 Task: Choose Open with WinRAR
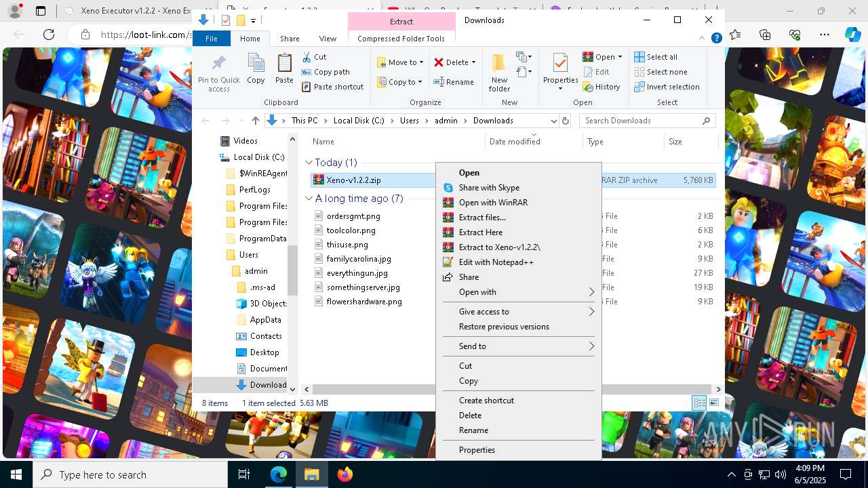[519, 203]
